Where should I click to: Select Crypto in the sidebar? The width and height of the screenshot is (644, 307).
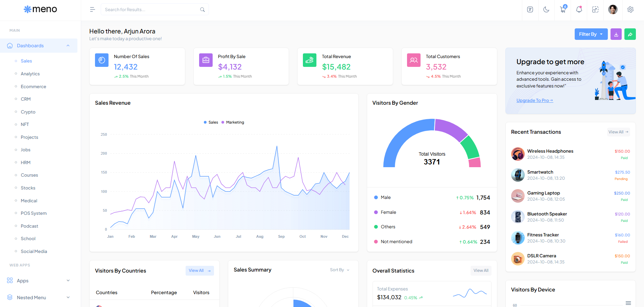point(28,112)
